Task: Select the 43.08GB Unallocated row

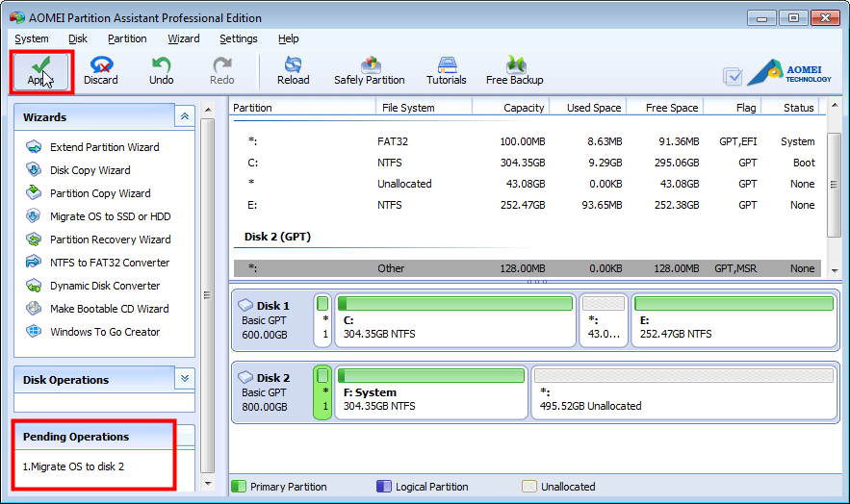Action: (x=528, y=184)
